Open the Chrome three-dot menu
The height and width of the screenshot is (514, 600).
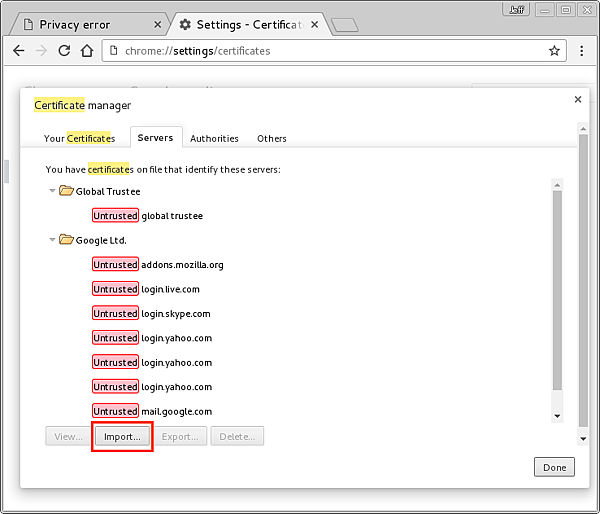coord(581,51)
